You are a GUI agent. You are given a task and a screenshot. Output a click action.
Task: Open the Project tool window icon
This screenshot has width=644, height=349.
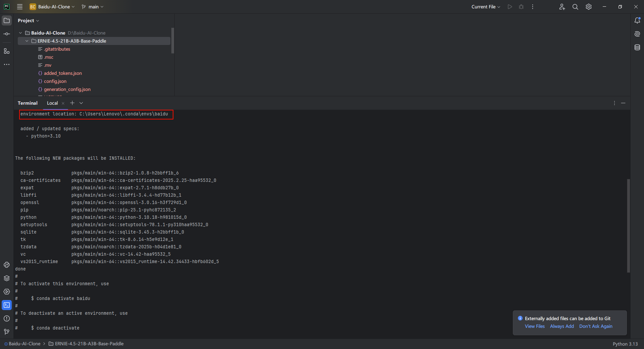(7, 20)
